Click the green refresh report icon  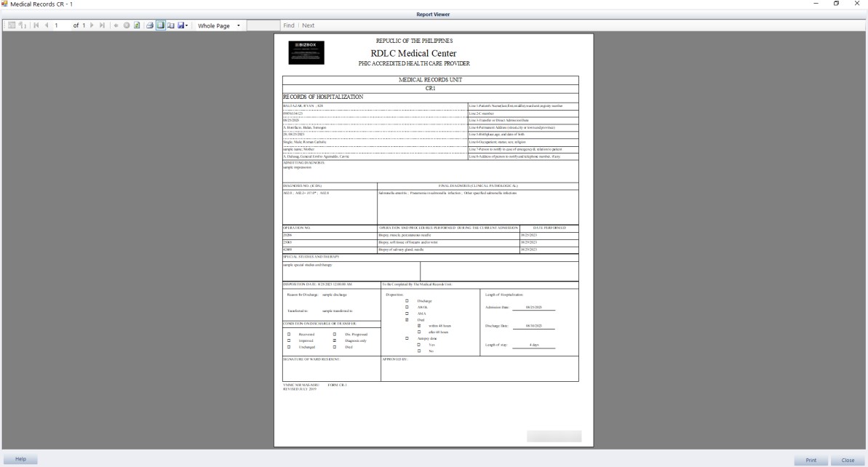coord(136,25)
